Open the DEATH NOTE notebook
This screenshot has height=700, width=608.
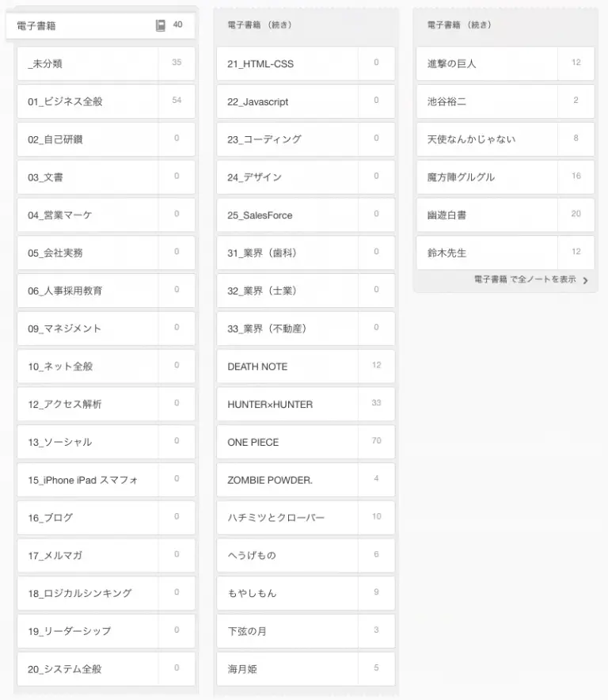(x=287, y=367)
